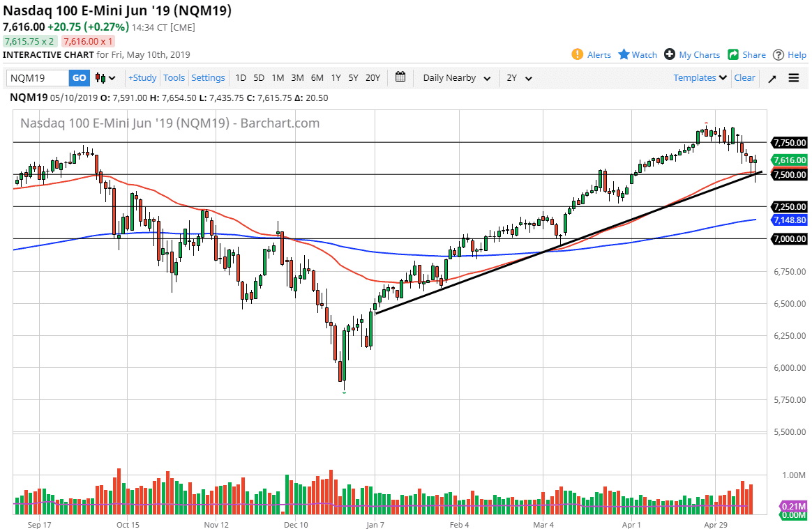The image size is (812, 529).
Task: Click the calendar date-range icon
Action: tap(400, 78)
